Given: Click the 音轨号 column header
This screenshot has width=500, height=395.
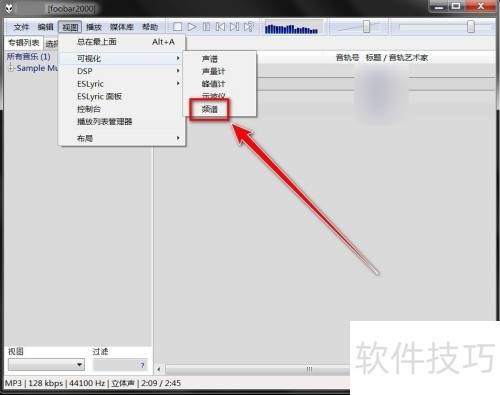Looking at the screenshot, I should (347, 58).
